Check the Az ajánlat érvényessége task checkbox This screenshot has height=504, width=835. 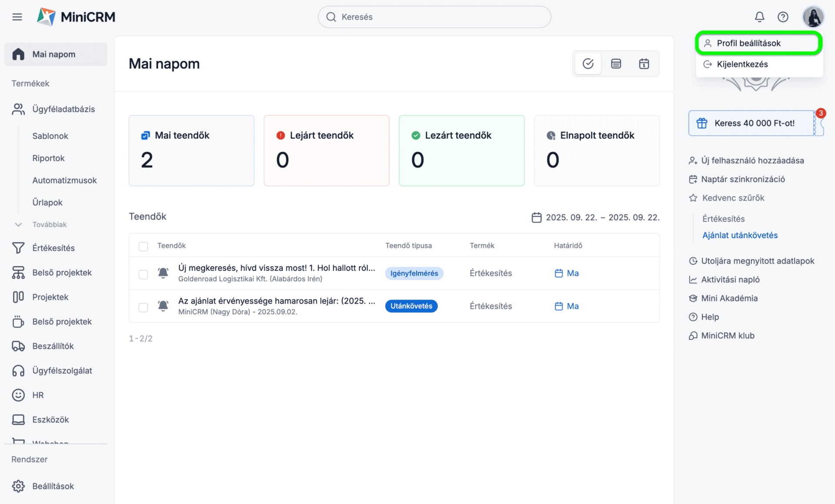tap(143, 307)
